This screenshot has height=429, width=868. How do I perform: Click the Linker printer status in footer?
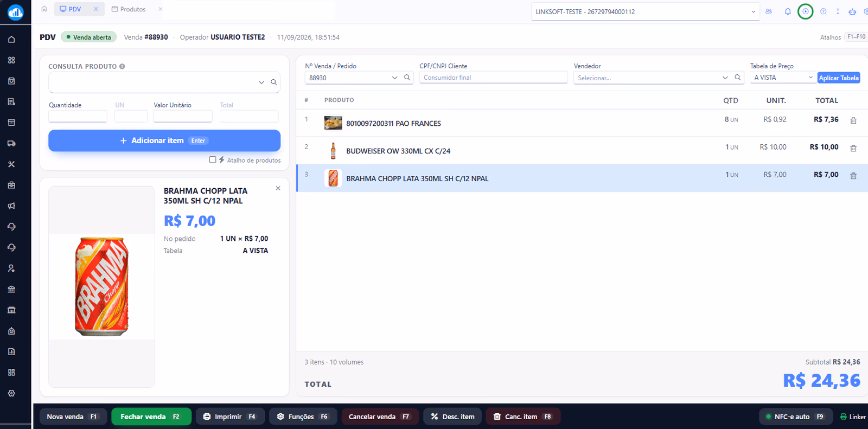853,417
